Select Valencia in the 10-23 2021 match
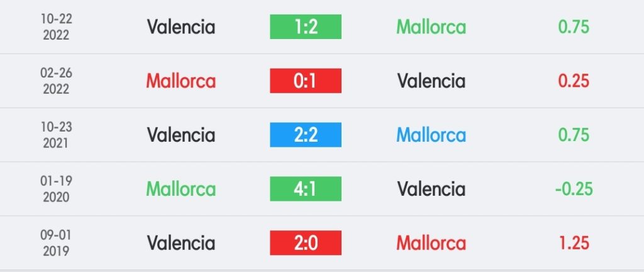Image resolution: width=644 pixels, height=272 pixels. coord(181,135)
